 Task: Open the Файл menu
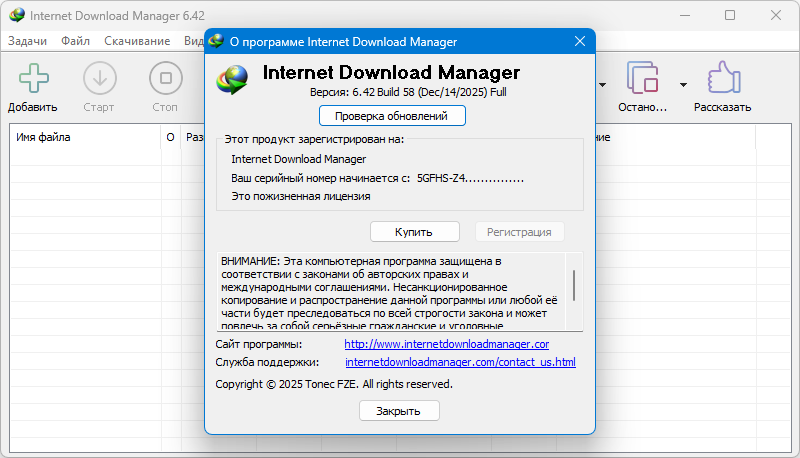(76, 41)
